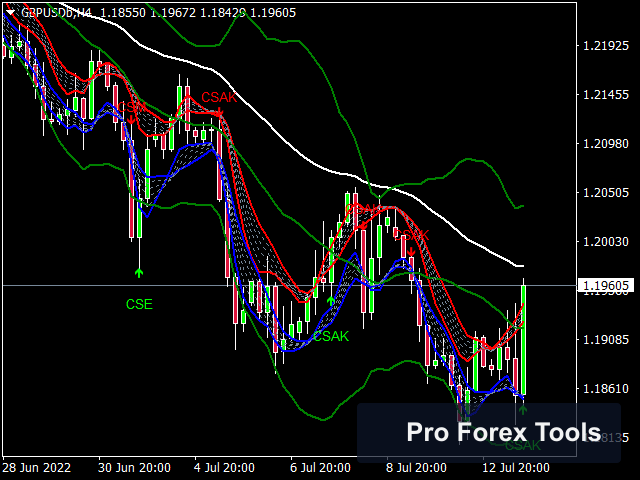Image resolution: width=640 pixels, height=480 pixels.
Task: Select the green up arrow above CSE
Action: [139, 273]
